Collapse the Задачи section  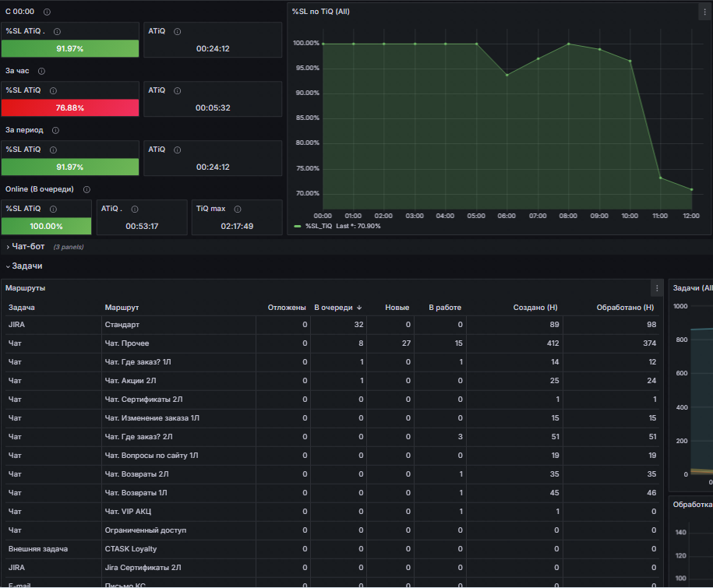point(25,266)
